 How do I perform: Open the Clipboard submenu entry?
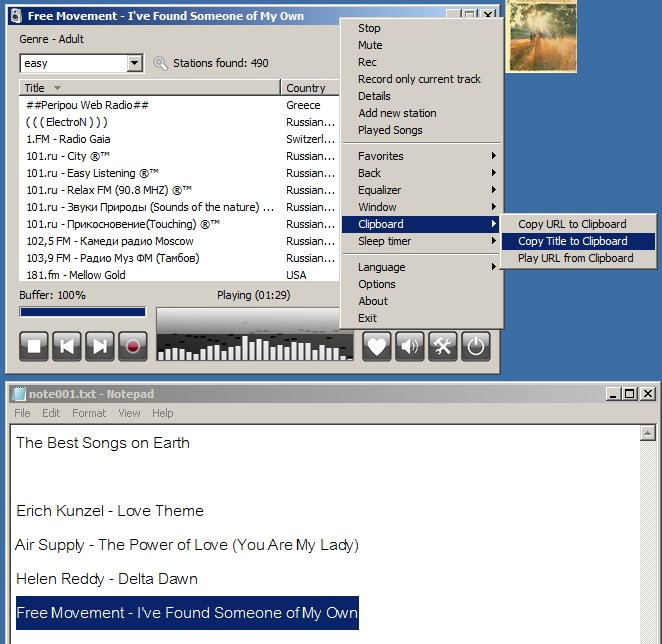(421, 224)
